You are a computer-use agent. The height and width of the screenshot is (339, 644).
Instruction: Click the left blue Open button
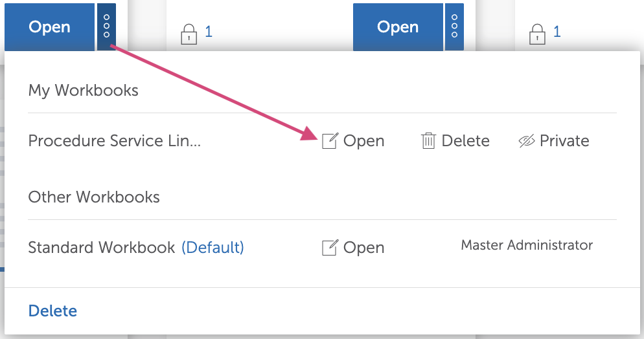click(49, 27)
